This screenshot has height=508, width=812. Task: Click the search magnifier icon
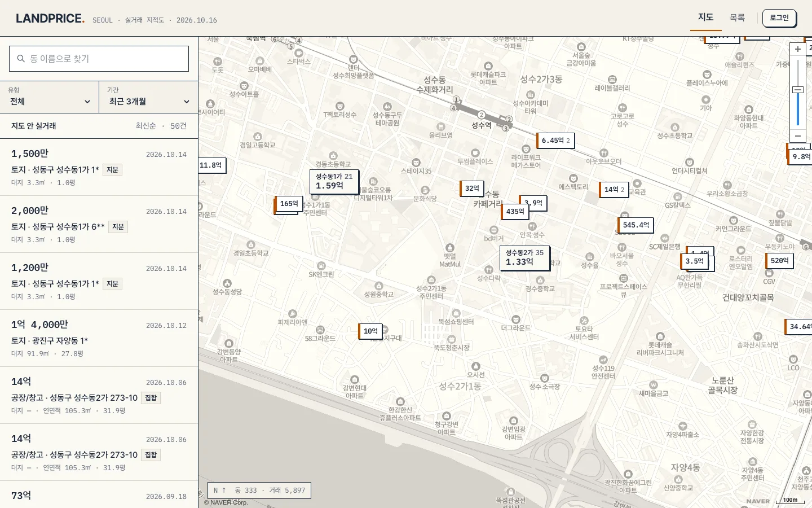point(21,59)
